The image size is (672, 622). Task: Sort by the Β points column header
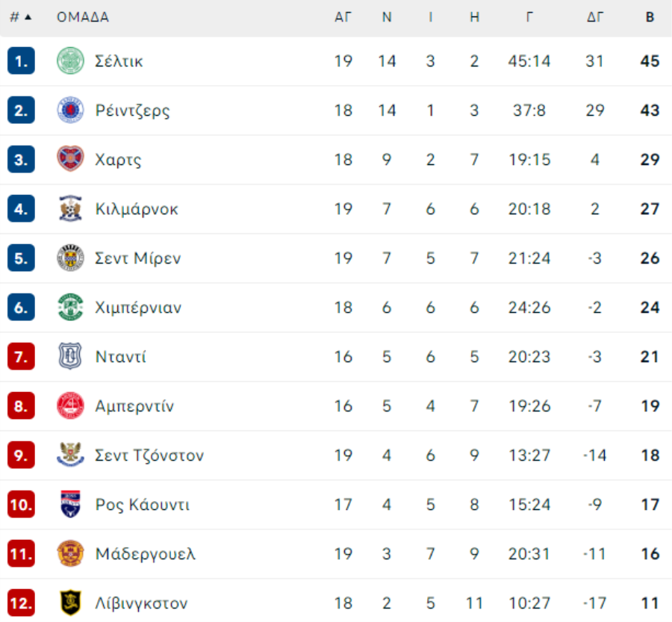click(650, 17)
